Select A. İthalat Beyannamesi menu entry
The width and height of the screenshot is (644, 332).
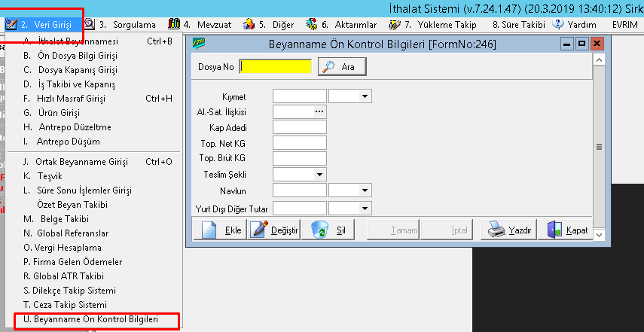94,41
